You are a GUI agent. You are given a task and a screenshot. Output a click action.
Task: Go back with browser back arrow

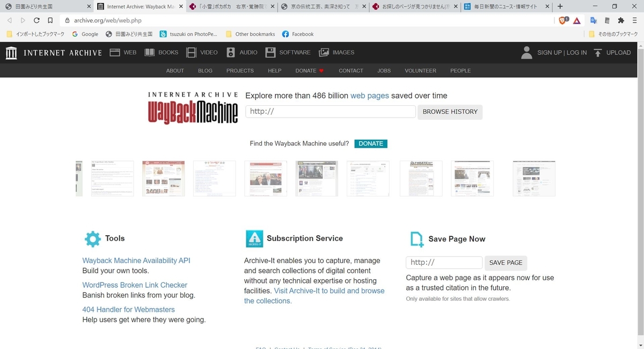pos(10,20)
